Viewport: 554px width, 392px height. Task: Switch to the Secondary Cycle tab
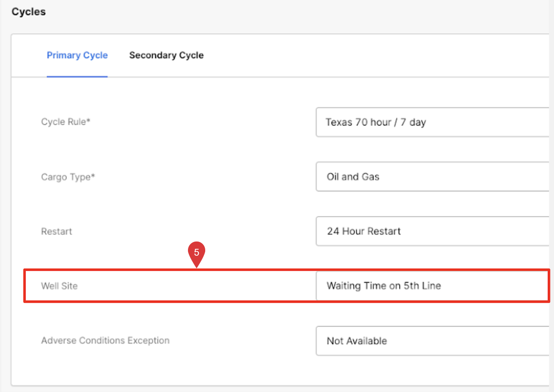166,55
